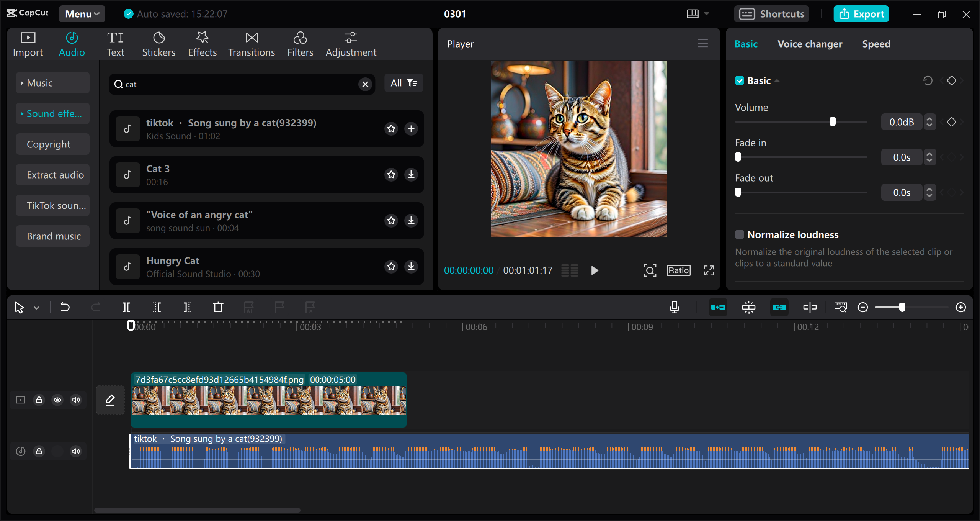This screenshot has height=521, width=980.
Task: Open the Menu dropdown in the top bar
Action: [x=82, y=14]
